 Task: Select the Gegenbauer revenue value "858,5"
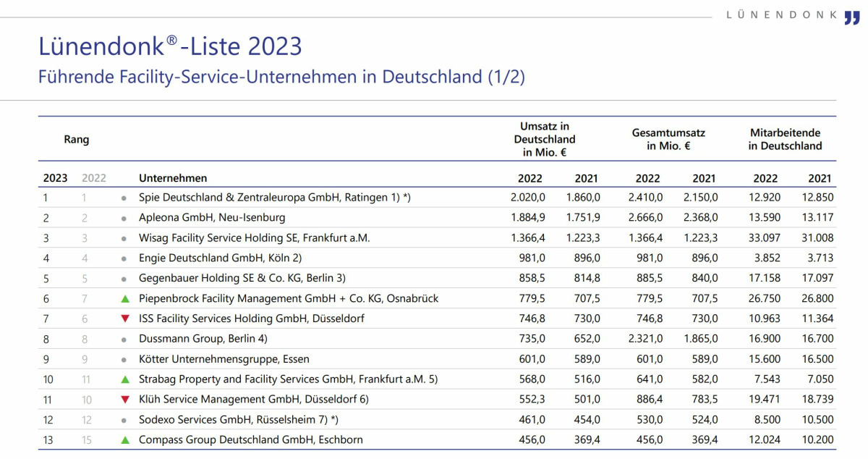(532, 279)
